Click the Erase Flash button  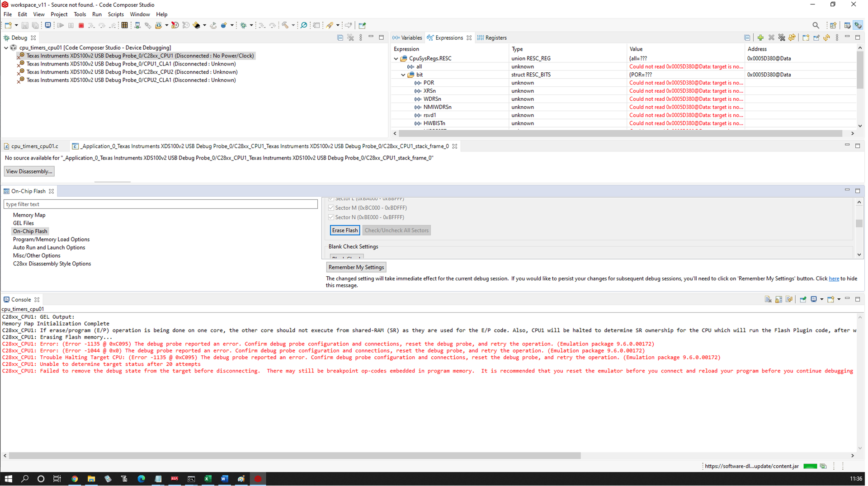(345, 230)
